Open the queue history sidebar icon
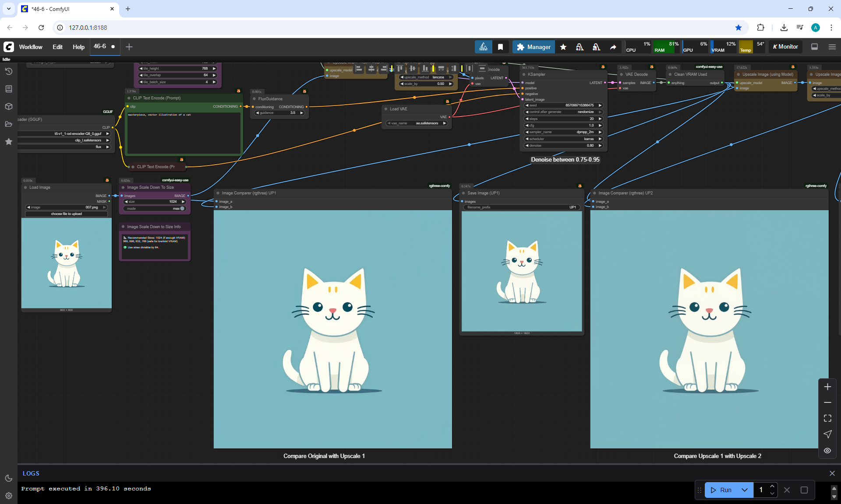The height and width of the screenshot is (504, 841). [8, 71]
